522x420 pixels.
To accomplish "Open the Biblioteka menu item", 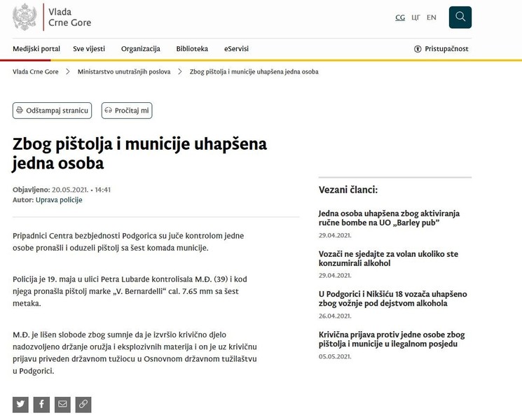I will click(x=192, y=49).
